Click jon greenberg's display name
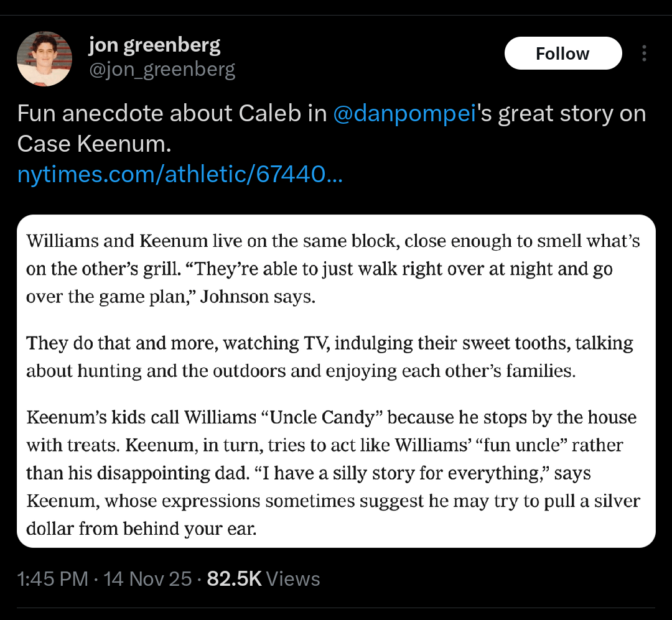This screenshot has width=672, height=620. (154, 44)
